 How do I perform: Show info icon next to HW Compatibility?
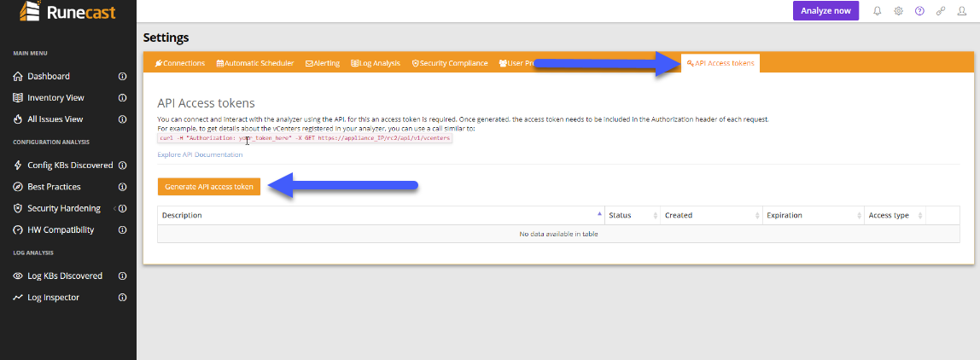[x=123, y=230]
